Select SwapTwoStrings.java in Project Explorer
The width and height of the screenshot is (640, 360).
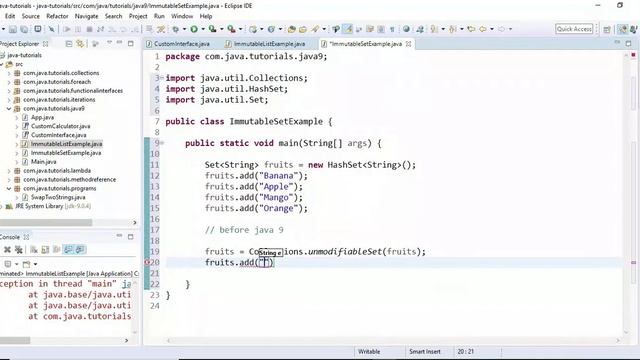point(58,198)
